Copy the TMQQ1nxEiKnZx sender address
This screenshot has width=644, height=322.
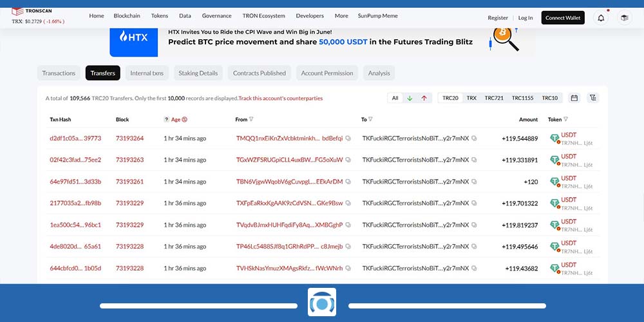[x=348, y=138]
